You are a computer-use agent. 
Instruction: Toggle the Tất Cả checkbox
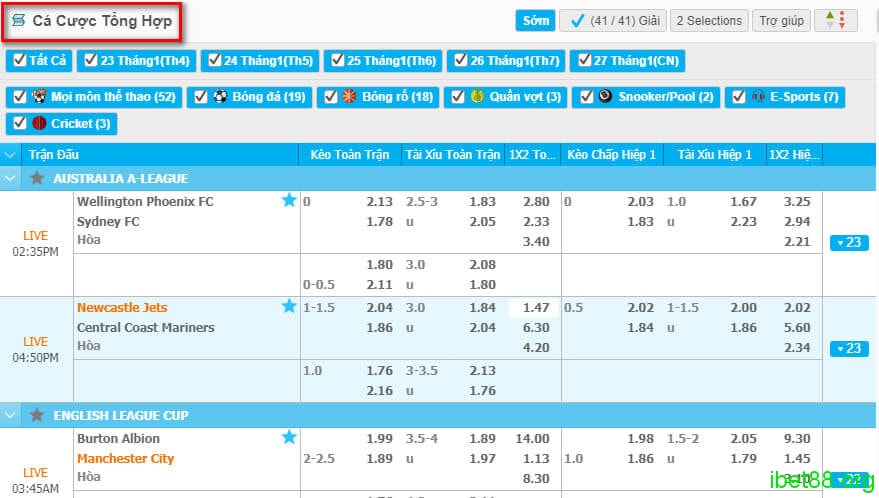click(x=20, y=60)
